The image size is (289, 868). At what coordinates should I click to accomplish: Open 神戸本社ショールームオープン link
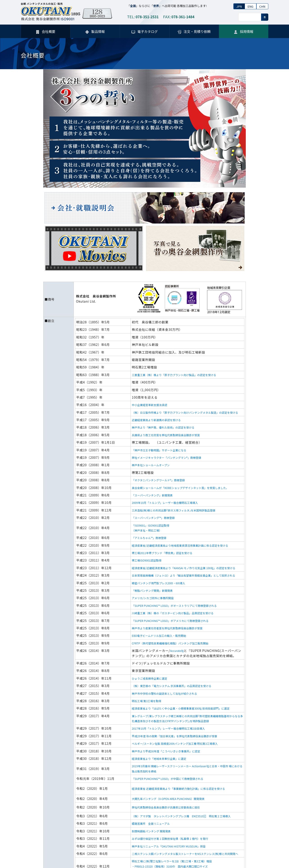[151, 465]
